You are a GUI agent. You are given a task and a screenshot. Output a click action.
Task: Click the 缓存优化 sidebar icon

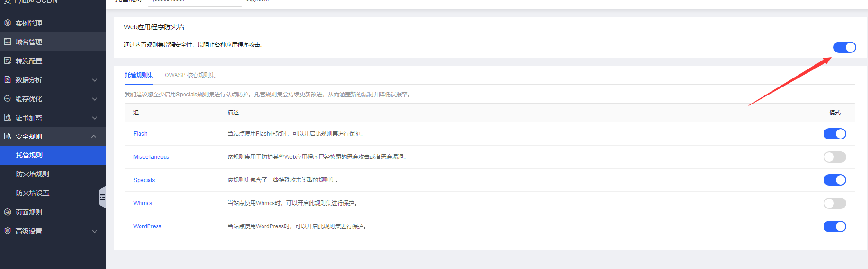pos(8,98)
